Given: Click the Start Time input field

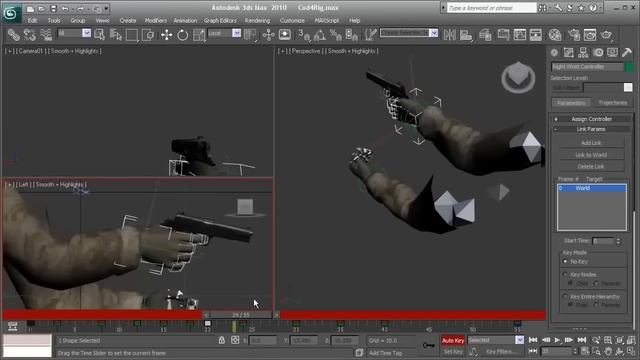Looking at the screenshot, I should (603, 241).
